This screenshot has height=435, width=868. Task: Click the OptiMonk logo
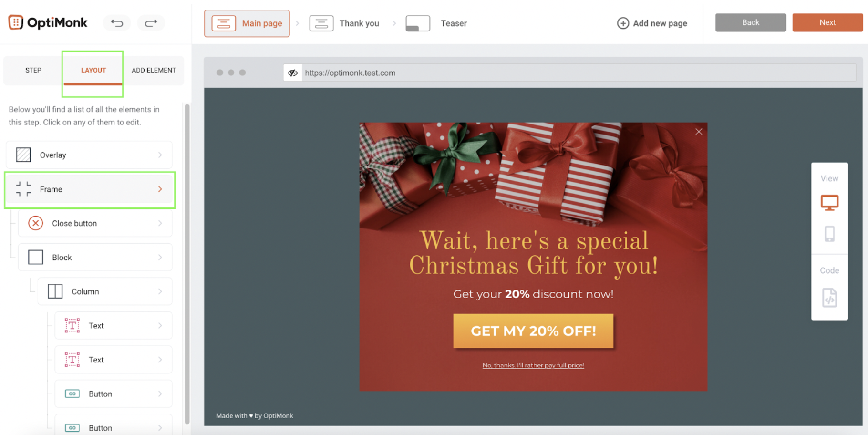48,22
